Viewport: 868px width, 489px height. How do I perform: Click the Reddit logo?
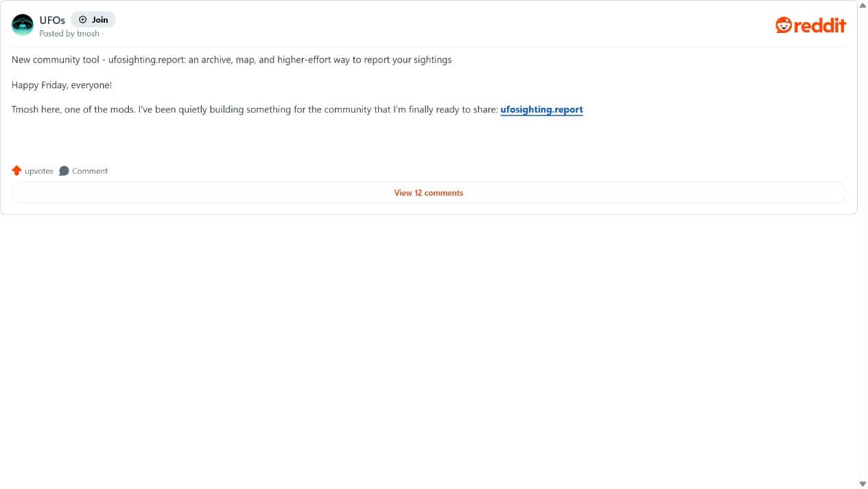[x=811, y=25]
